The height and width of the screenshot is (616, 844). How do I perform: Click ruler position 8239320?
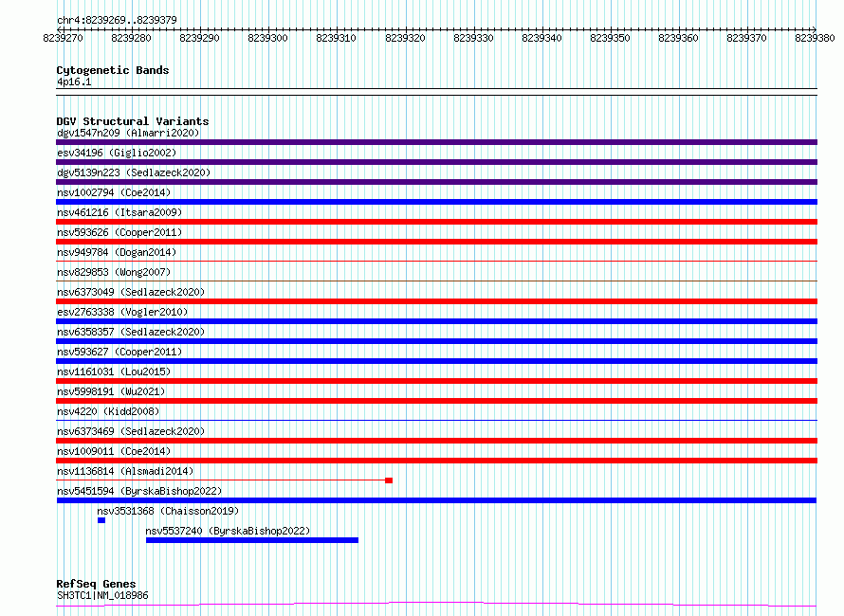pyautogui.click(x=405, y=38)
